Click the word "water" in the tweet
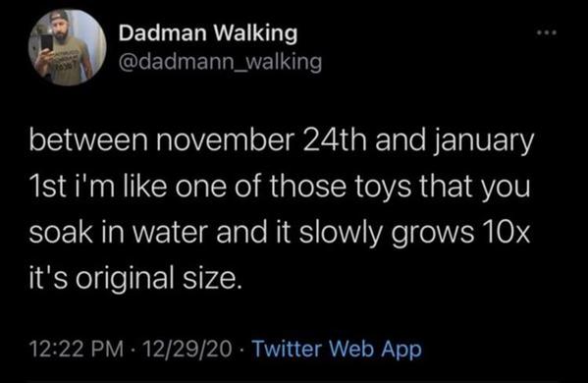Image resolution: width=588 pixels, height=383 pixels. 170,233
